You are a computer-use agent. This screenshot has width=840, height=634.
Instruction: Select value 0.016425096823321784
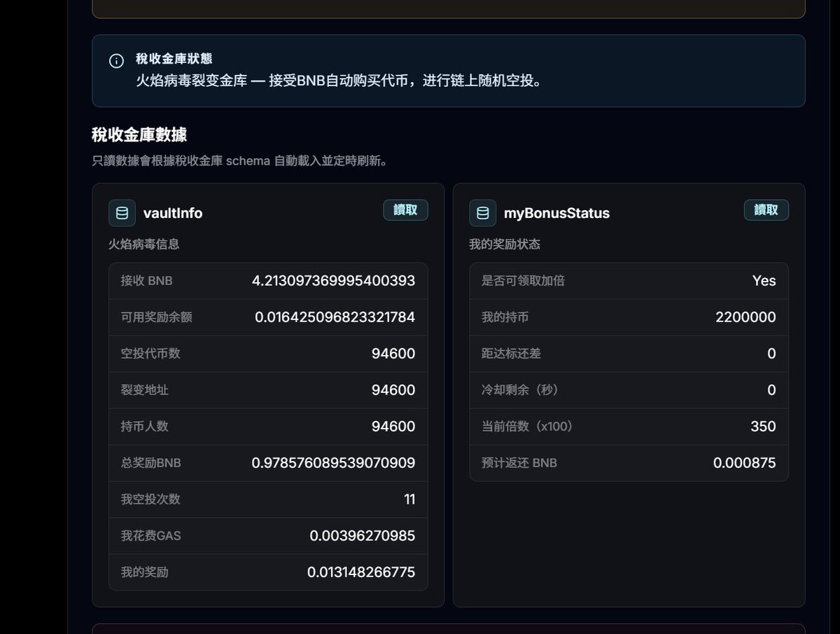coord(335,317)
